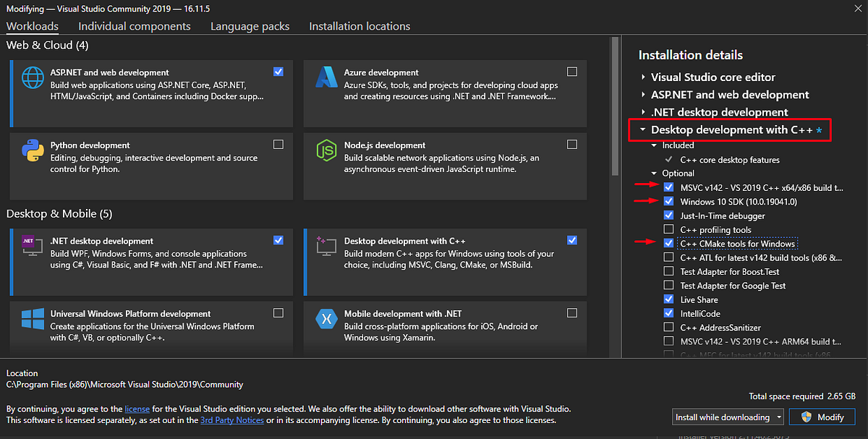Check C++ ATL for latest v142 build tools
868x439 pixels.
668,257
